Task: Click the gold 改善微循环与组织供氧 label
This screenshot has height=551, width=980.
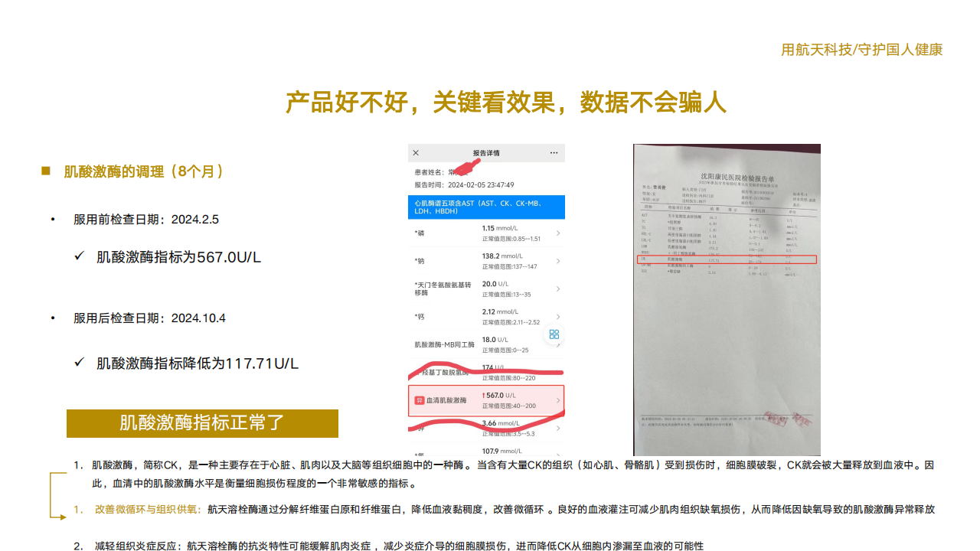Action: point(148,510)
